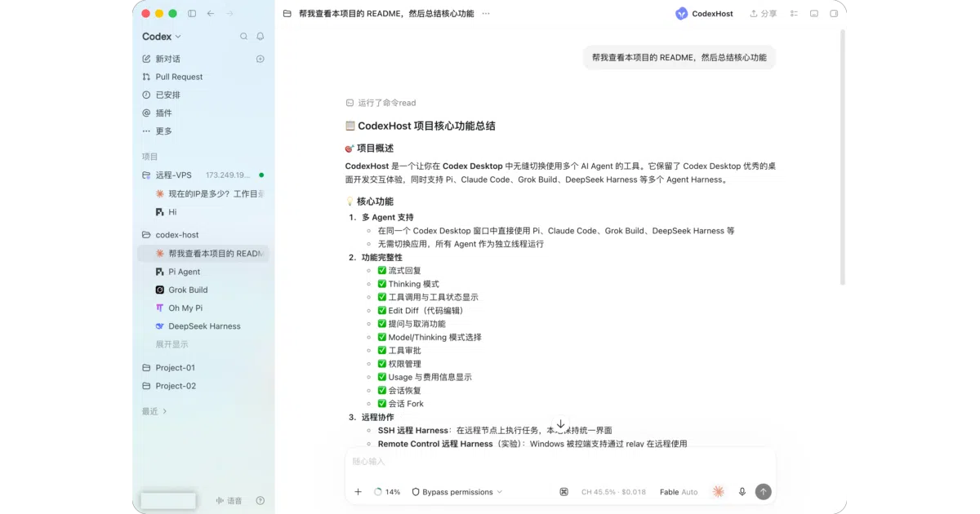Click the 随心输入 message input field

(560, 462)
